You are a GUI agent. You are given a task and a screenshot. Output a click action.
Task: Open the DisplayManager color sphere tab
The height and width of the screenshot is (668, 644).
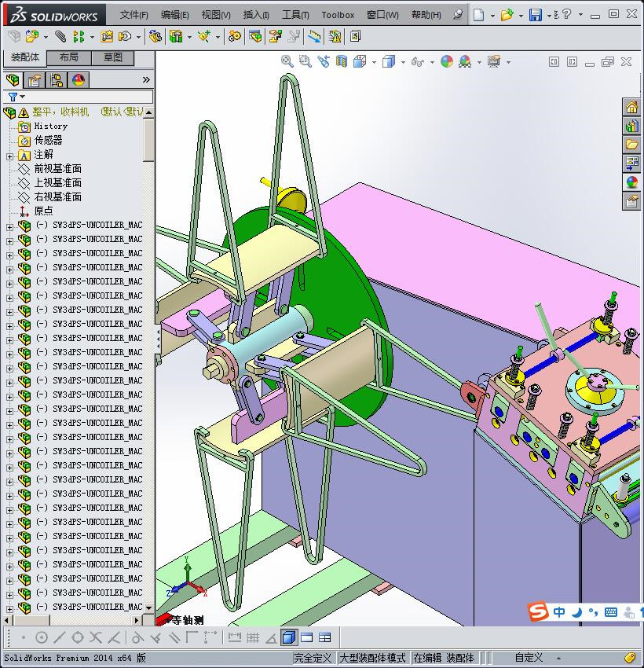pos(78,79)
